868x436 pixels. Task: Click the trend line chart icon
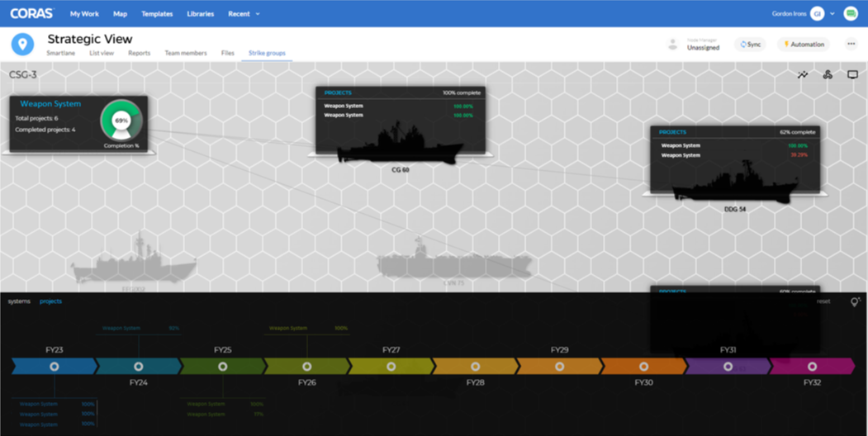pos(803,74)
